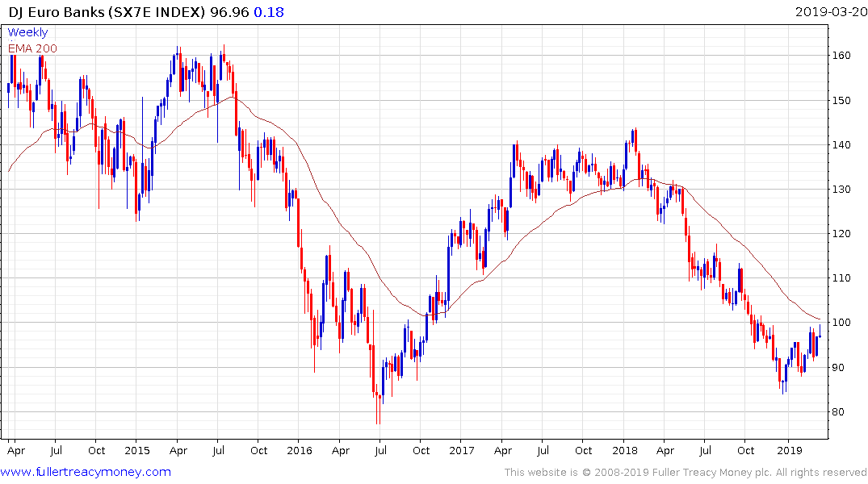Click the 2019 year label on time axis
Screen dimensions: 868x484
790,450
